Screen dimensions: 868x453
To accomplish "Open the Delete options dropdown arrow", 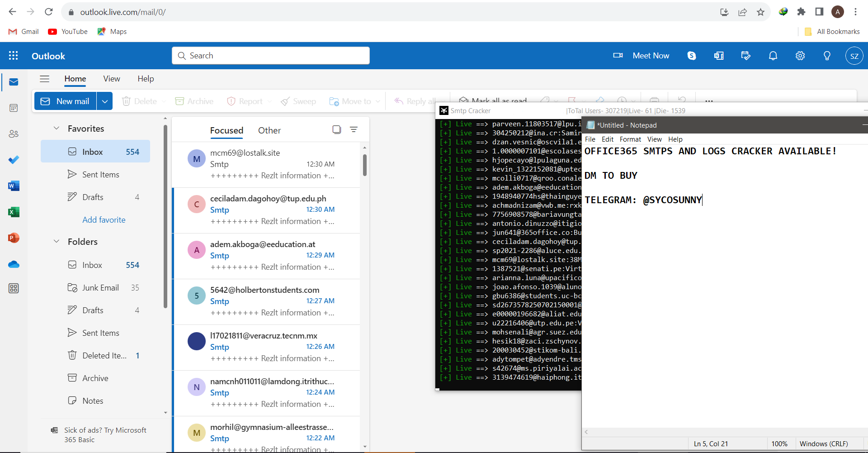I will coord(164,101).
